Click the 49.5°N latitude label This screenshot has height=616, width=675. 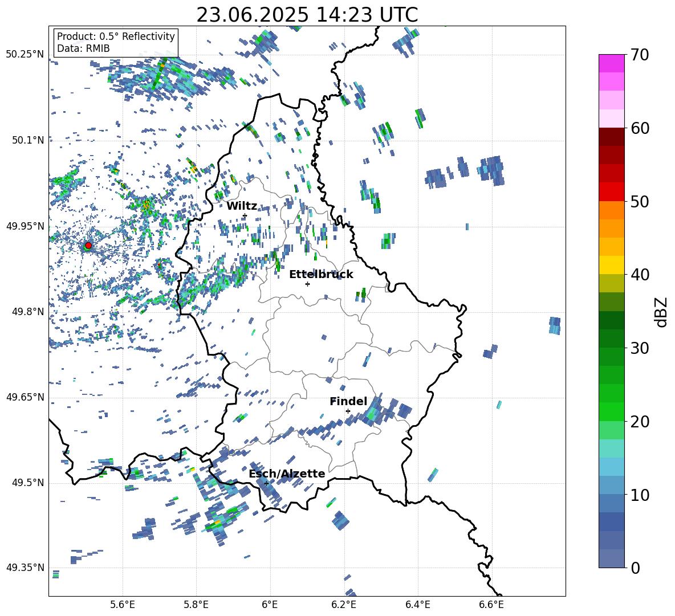[x=28, y=483]
